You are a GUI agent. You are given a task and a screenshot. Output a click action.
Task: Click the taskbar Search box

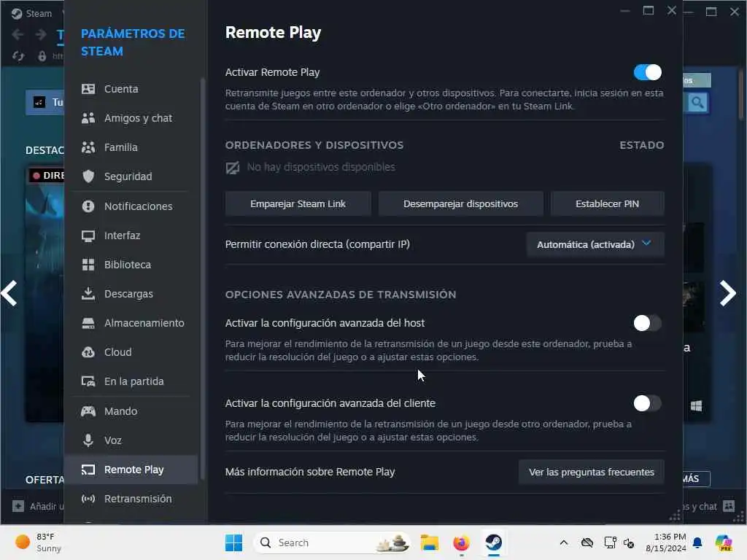(x=332, y=542)
